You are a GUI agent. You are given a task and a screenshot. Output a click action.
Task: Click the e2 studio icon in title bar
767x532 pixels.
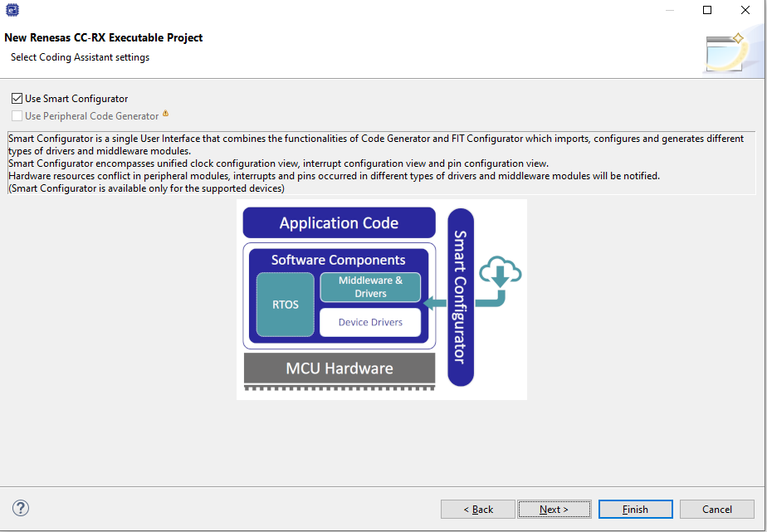tap(12, 9)
